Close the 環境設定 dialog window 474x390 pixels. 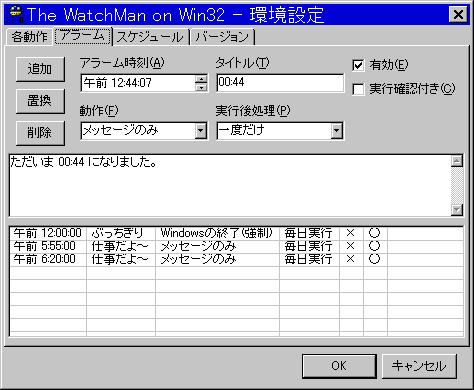pyautogui.click(x=458, y=15)
